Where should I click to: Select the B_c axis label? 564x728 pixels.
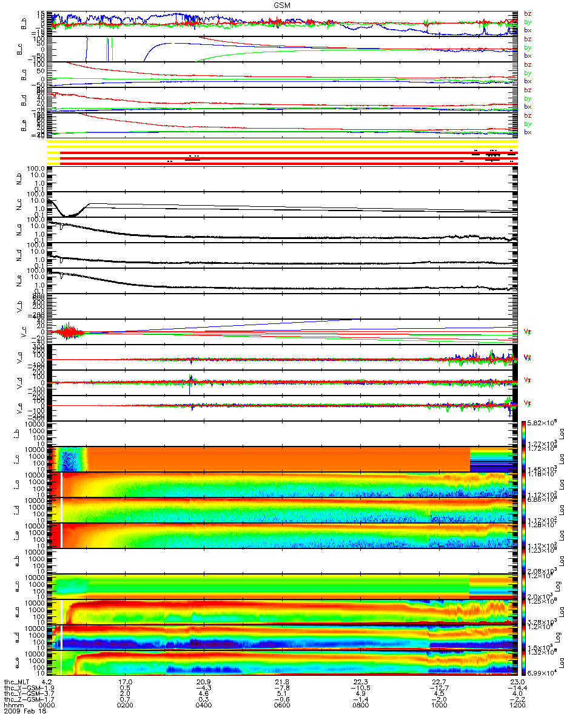pos(19,49)
